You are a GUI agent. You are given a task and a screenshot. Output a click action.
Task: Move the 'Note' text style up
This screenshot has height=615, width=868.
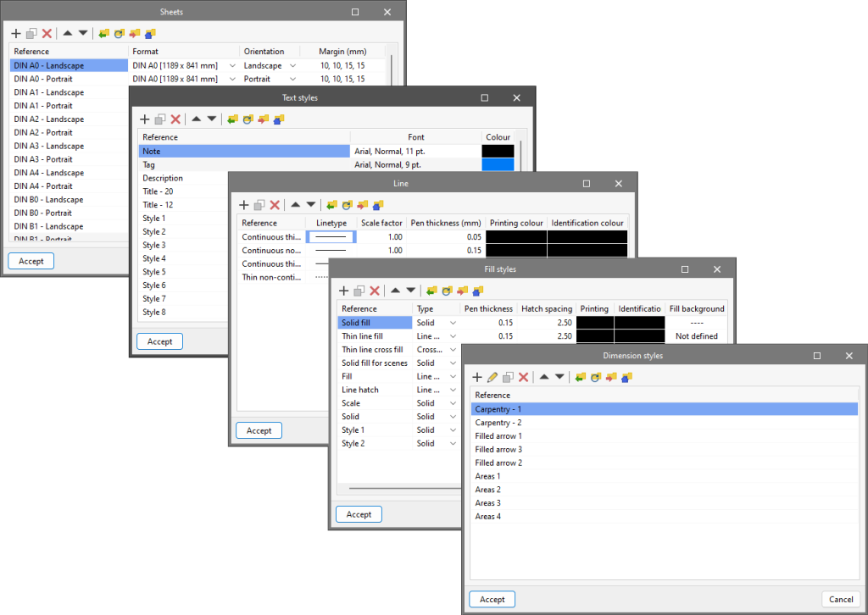(x=194, y=119)
